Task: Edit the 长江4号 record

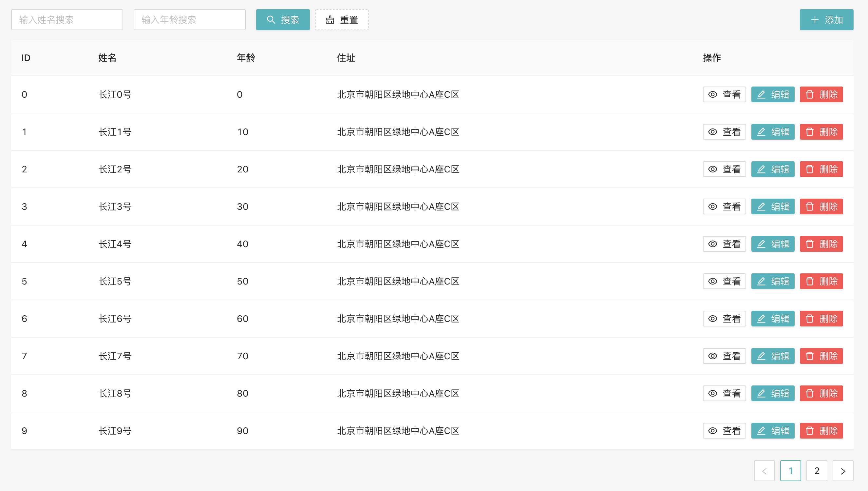Action: 772,244
